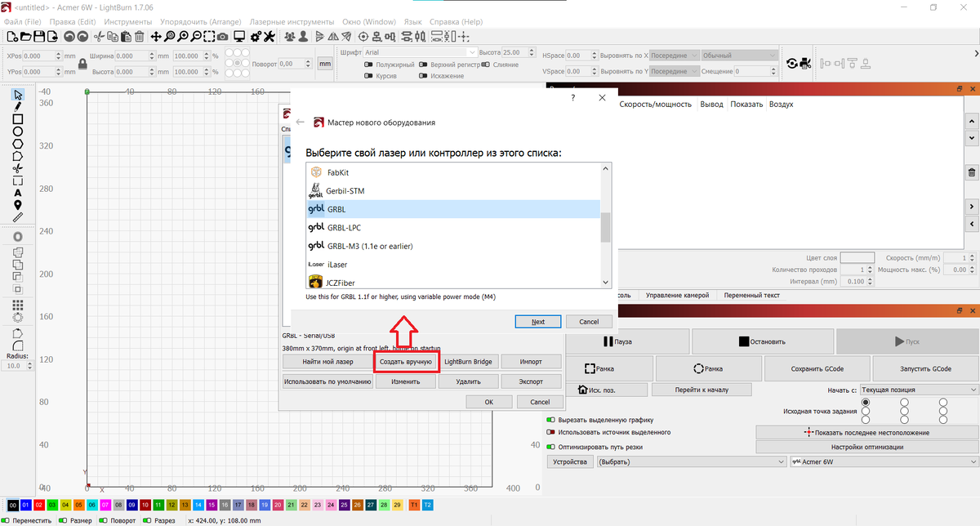Image resolution: width=980 pixels, height=526 pixels.
Task: Open the Язык language menu
Action: [413, 21]
